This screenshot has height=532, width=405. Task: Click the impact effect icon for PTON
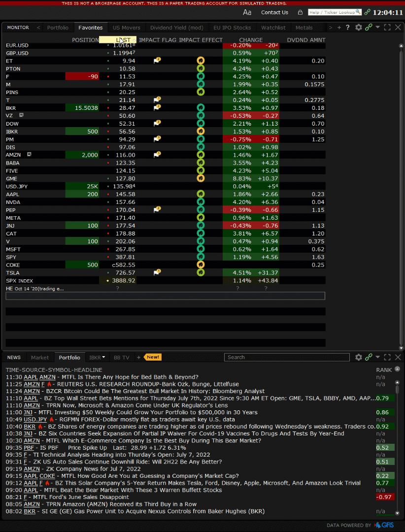point(201,68)
